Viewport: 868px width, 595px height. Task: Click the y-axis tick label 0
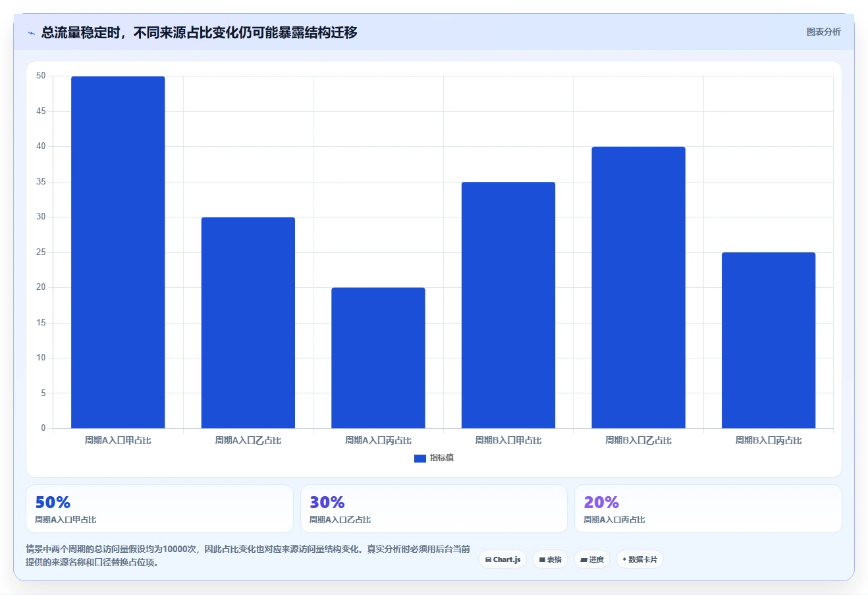point(43,428)
